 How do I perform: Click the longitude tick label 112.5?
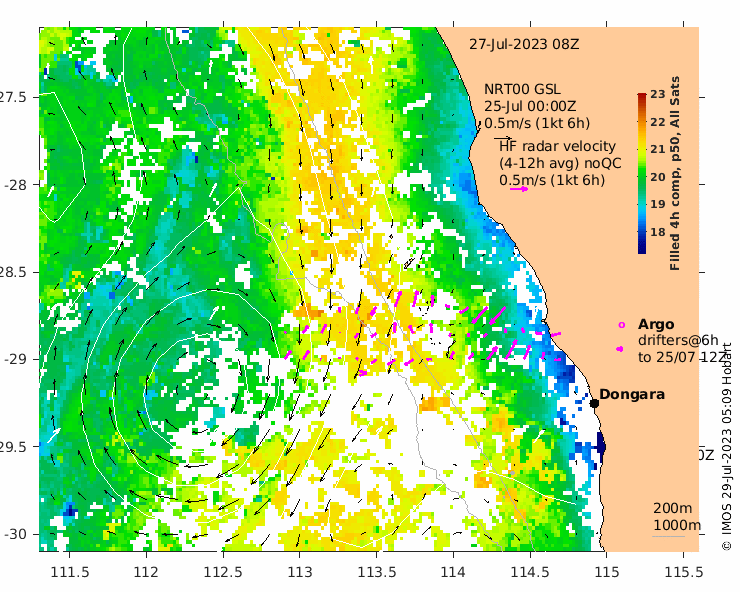point(223,572)
